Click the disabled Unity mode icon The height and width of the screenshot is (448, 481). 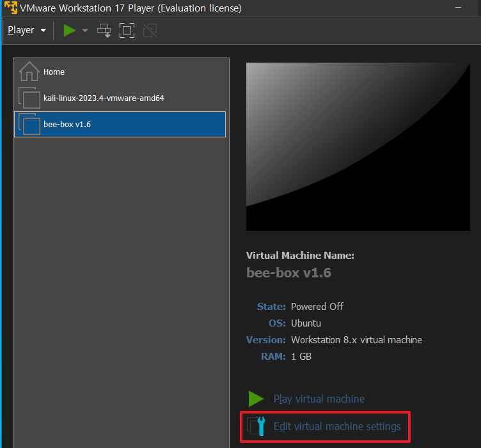tap(150, 30)
